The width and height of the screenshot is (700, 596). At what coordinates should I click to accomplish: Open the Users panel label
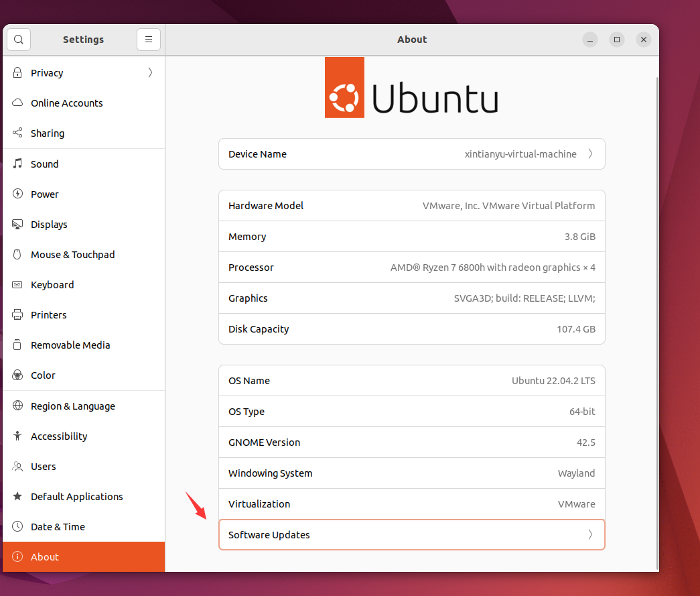tap(44, 467)
